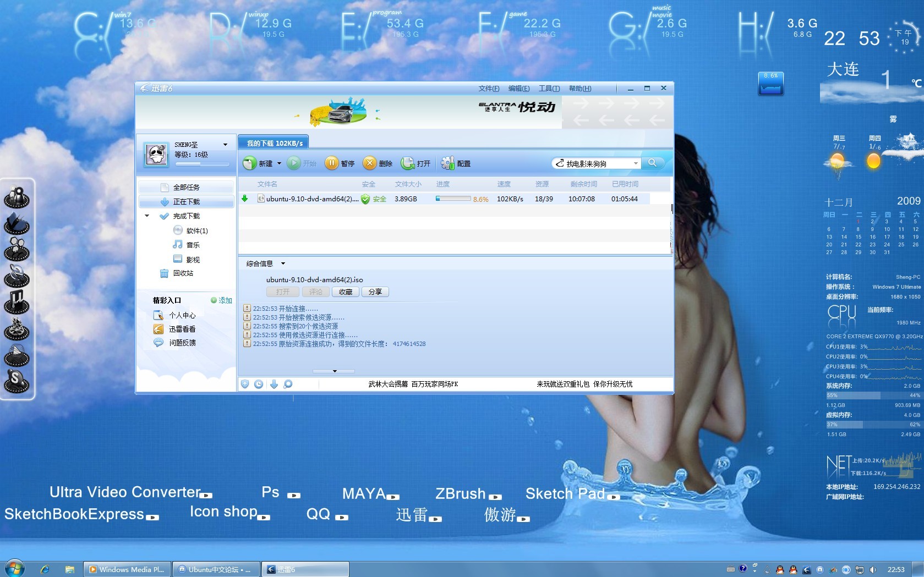Click the down arrow below the log
Screen dimensions: 924x577
335,371
